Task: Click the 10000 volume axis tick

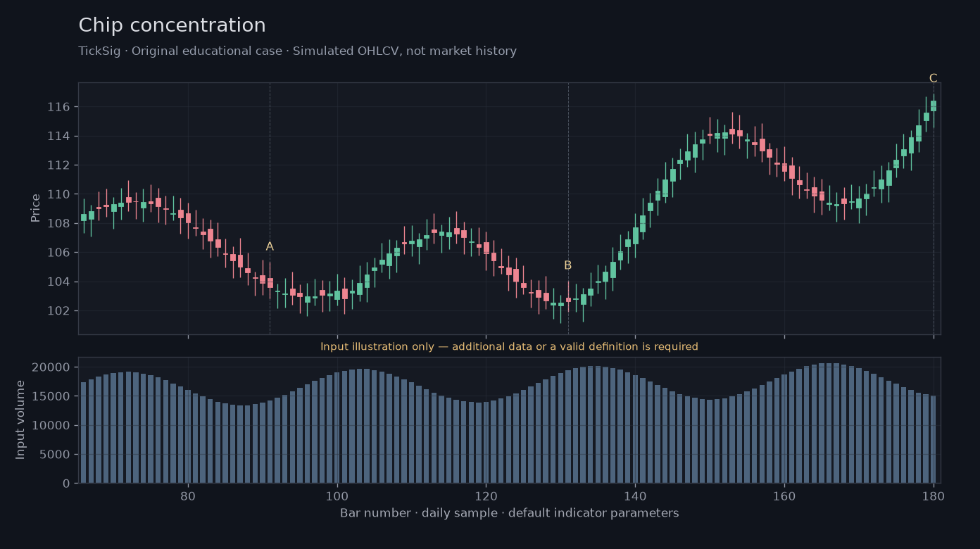Action: [x=51, y=426]
